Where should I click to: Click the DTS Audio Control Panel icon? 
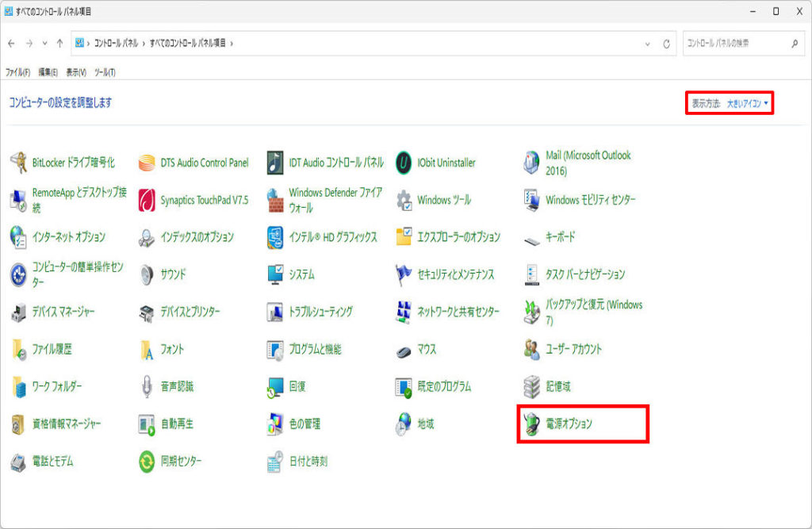click(147, 163)
